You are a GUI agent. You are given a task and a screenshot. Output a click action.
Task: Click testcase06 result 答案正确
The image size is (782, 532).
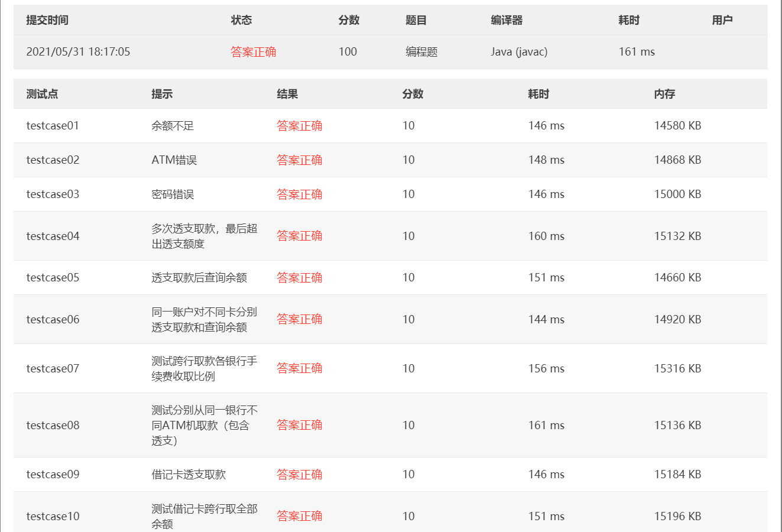pyautogui.click(x=300, y=319)
